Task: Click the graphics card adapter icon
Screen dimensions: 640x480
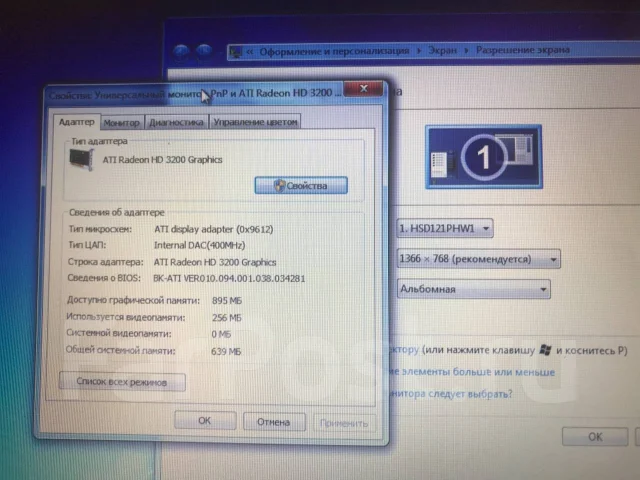Action: (81, 160)
